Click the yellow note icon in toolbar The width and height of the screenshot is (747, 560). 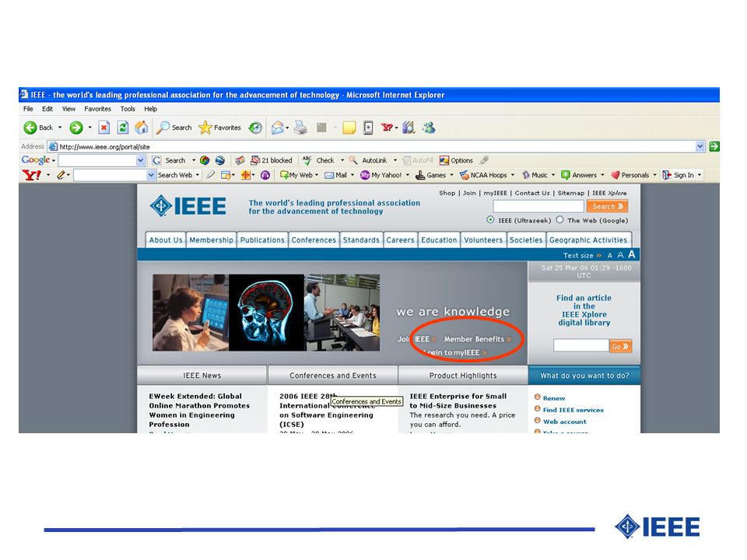[x=349, y=128]
